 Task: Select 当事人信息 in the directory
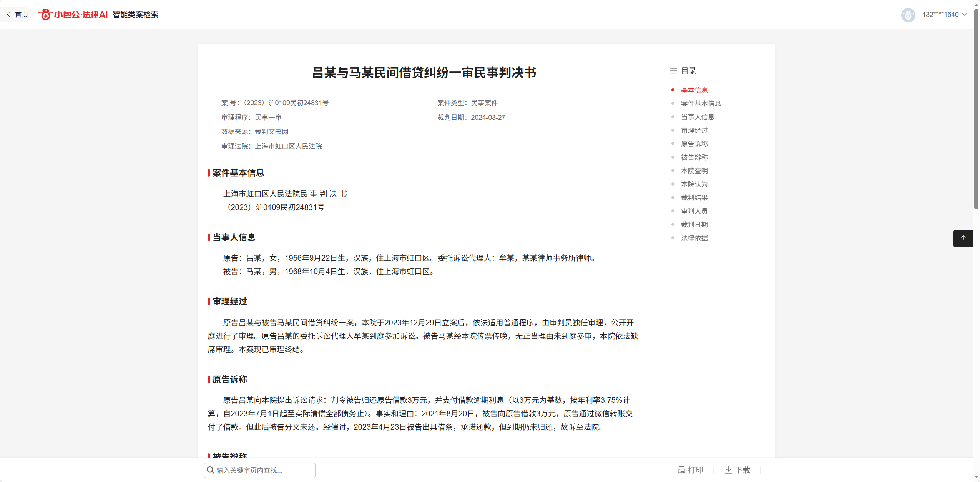[697, 117]
